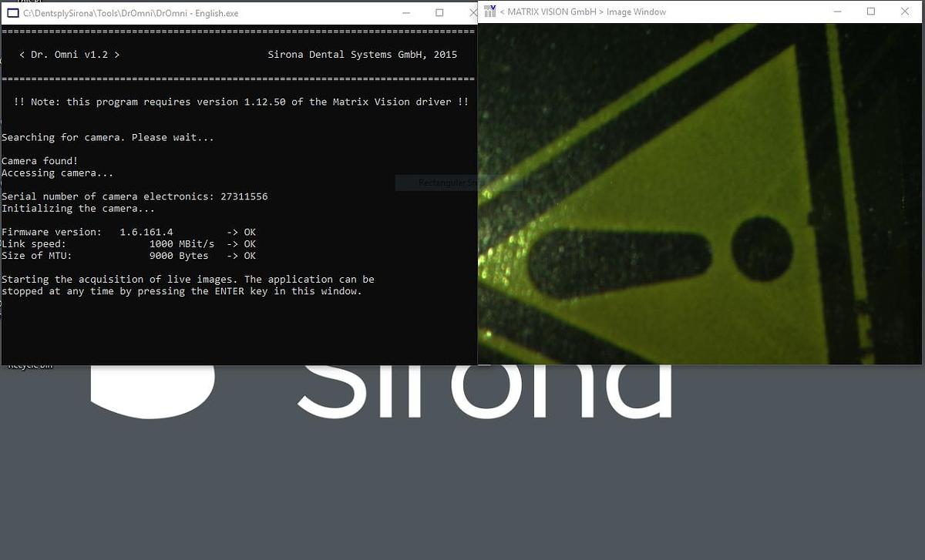
Task: Minimize the Matrix Vision Image Window
Action: coord(837,12)
